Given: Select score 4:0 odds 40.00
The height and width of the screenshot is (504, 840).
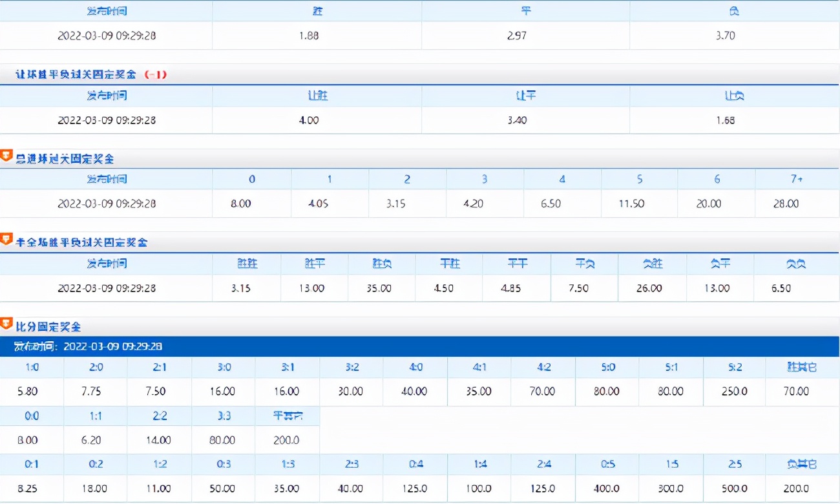Looking at the screenshot, I should 414,392.
